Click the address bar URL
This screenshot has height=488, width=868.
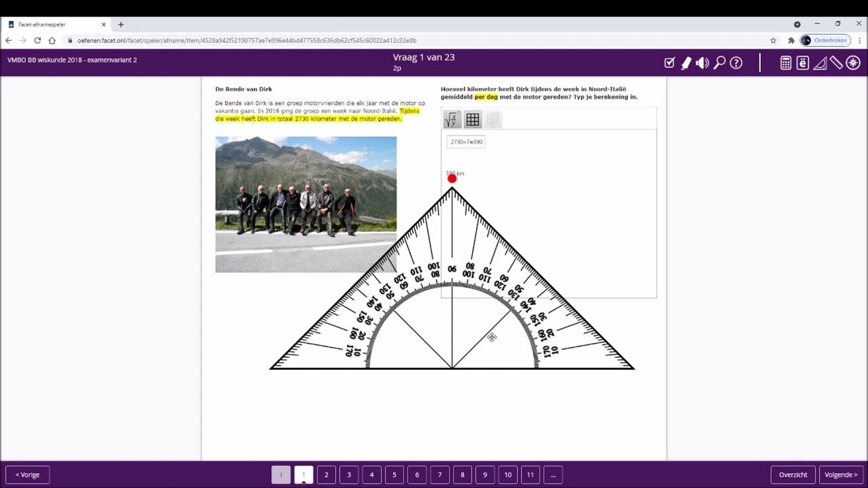pyautogui.click(x=247, y=41)
